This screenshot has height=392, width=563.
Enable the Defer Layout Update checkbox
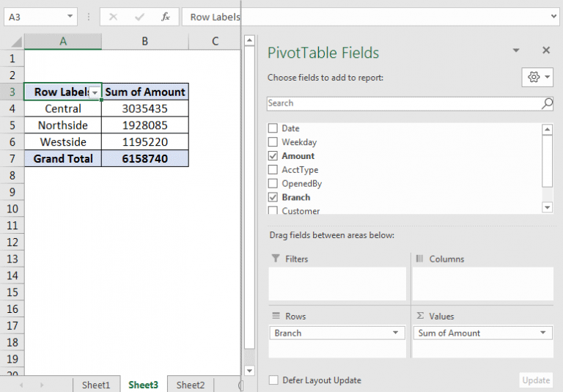(x=273, y=380)
